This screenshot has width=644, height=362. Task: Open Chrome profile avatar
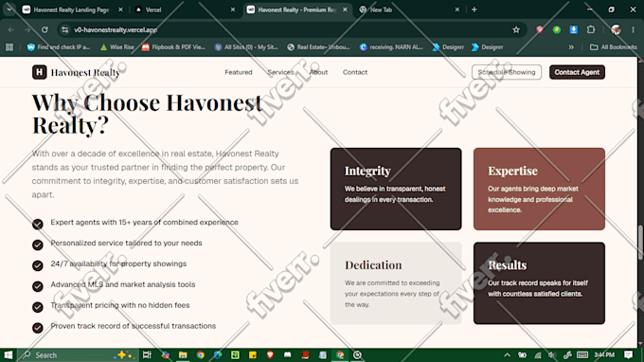point(616,29)
